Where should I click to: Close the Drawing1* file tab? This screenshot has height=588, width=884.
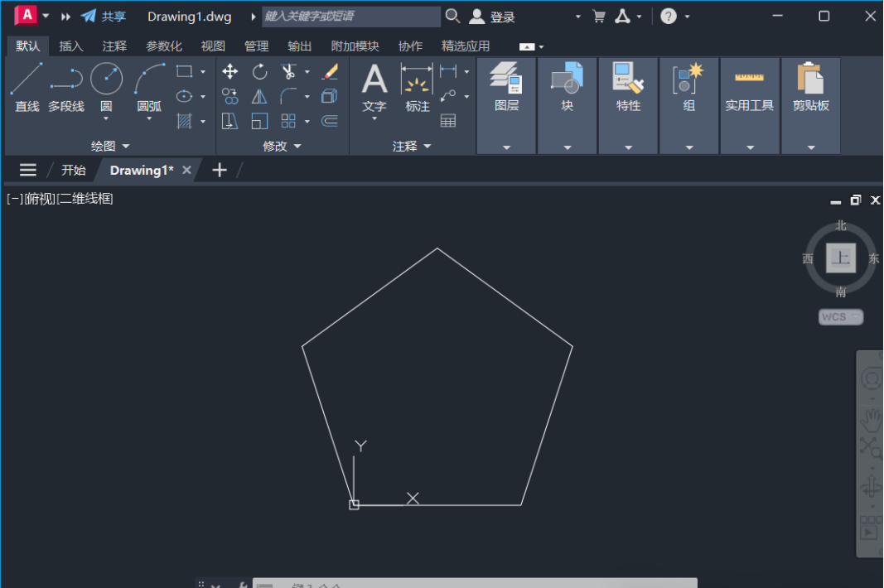tap(186, 170)
